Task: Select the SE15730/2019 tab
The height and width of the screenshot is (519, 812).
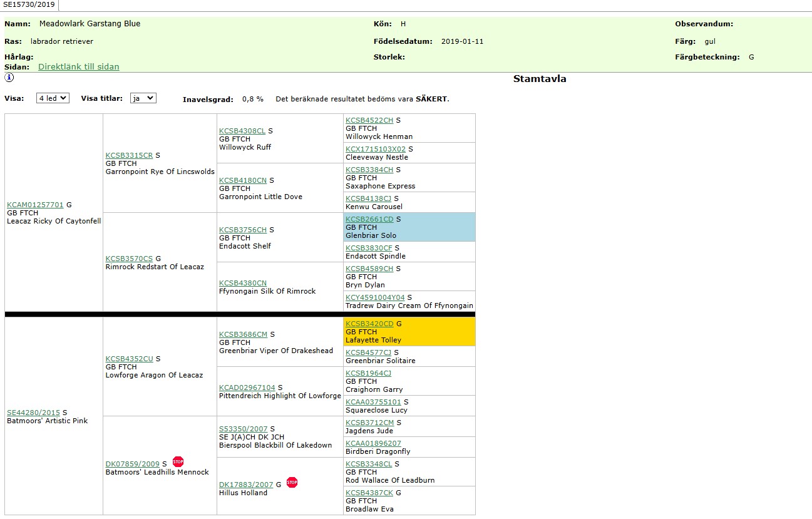Action: 29,5
